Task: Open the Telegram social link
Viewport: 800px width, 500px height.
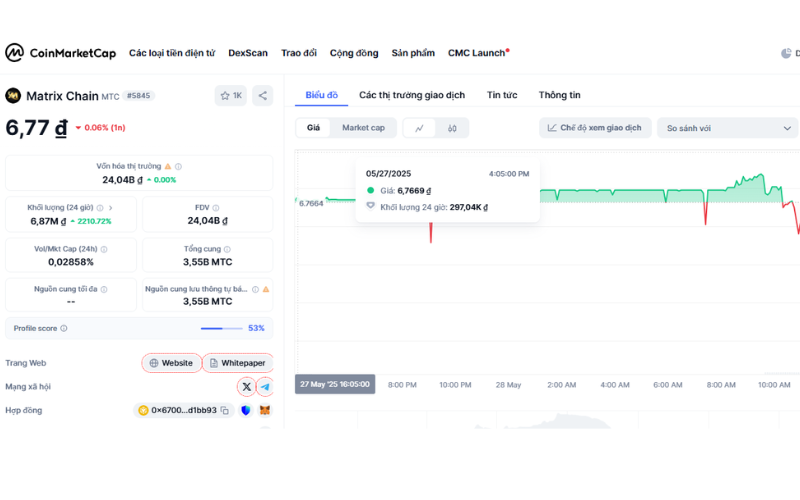Action: (x=265, y=387)
